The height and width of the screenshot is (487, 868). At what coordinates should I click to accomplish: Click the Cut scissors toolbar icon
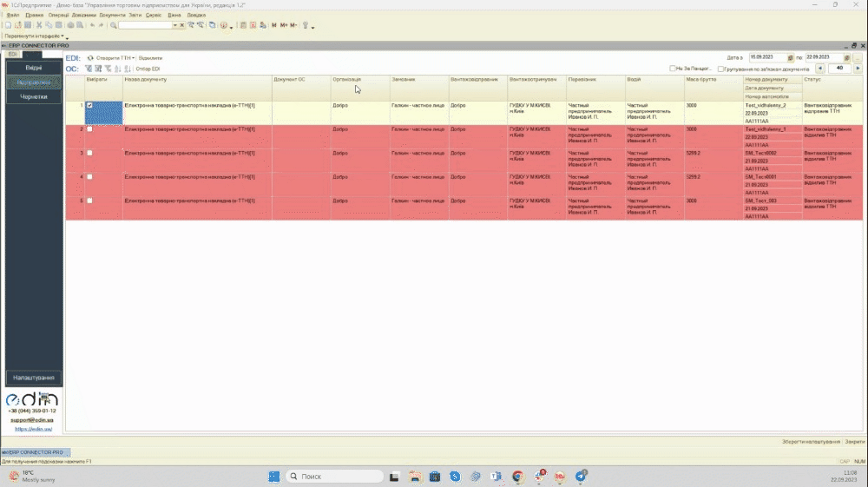[39, 25]
